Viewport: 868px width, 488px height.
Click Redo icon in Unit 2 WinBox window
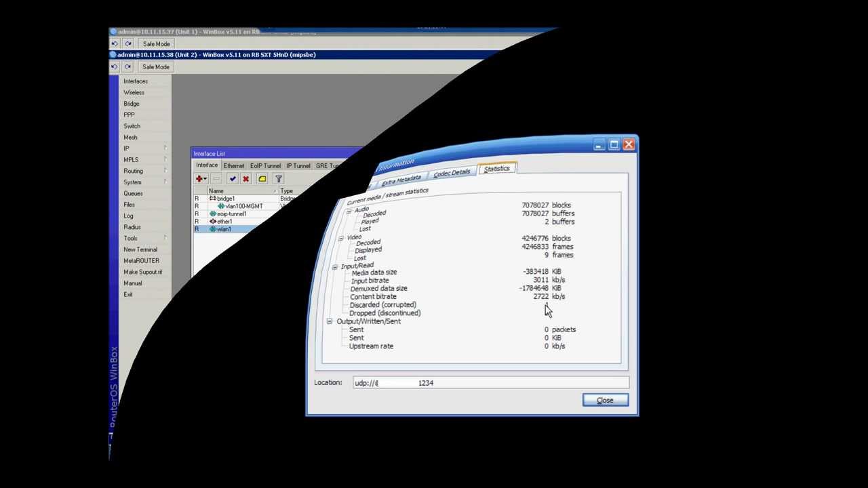(x=127, y=66)
